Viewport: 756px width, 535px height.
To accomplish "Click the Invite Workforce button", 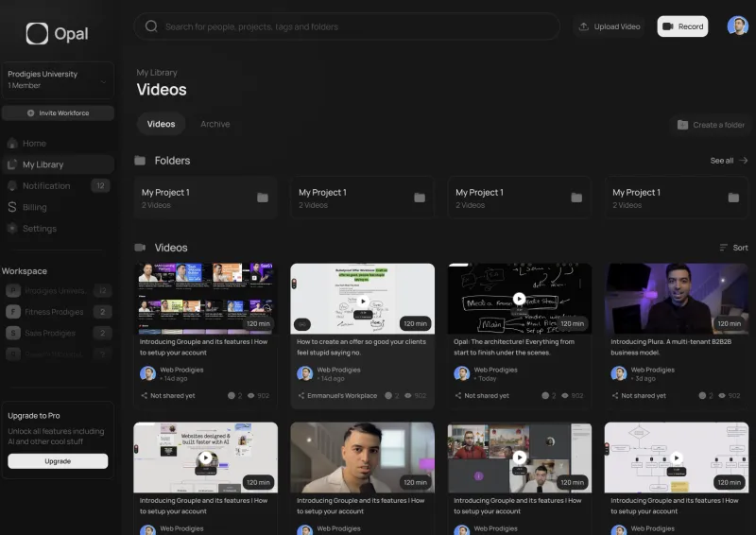I will 58,112.
